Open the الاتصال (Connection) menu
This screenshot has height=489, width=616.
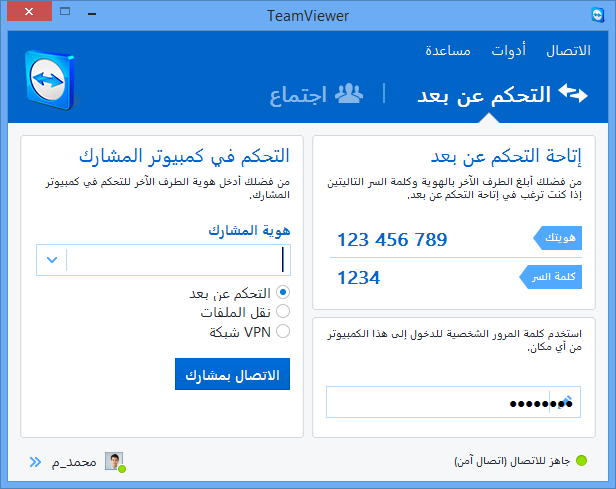pos(568,51)
